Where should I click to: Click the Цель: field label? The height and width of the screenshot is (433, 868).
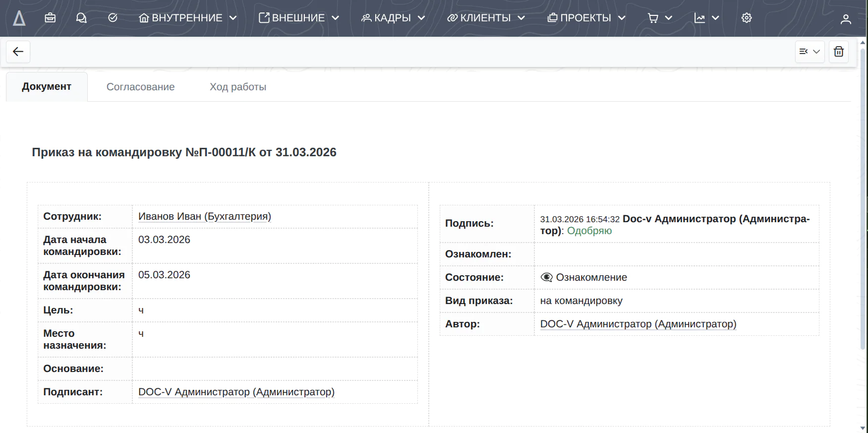pyautogui.click(x=58, y=310)
